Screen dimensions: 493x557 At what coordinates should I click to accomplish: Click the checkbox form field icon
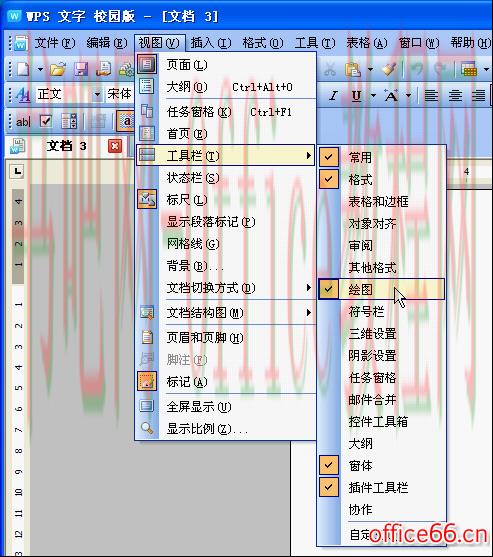(46, 121)
